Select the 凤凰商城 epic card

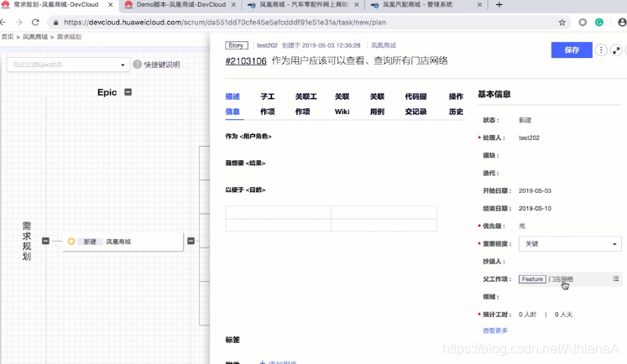click(x=123, y=242)
